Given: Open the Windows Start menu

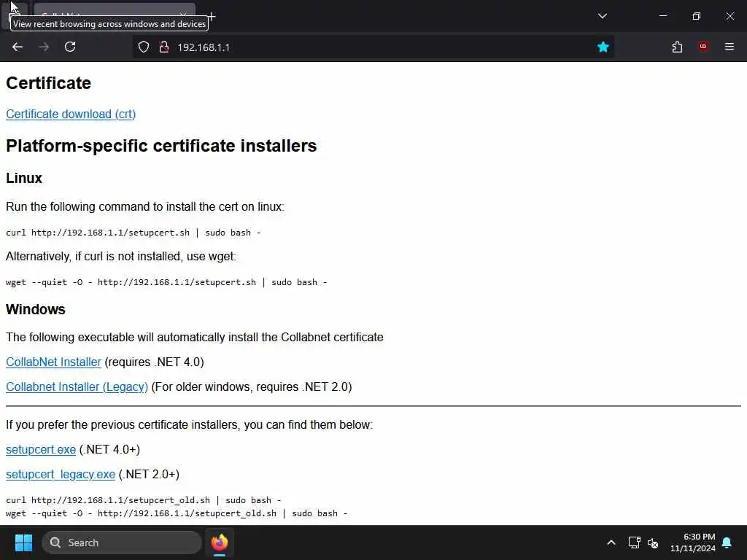Looking at the screenshot, I should pos(23,542).
